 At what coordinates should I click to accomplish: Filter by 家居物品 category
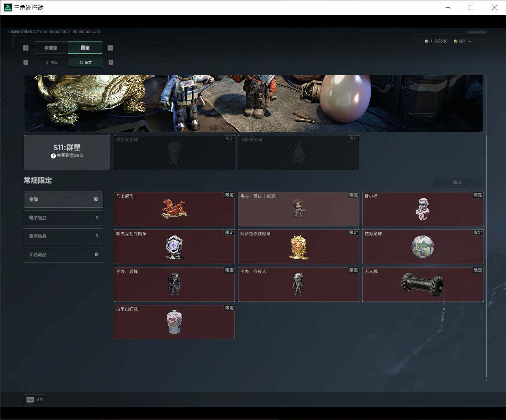click(x=63, y=236)
